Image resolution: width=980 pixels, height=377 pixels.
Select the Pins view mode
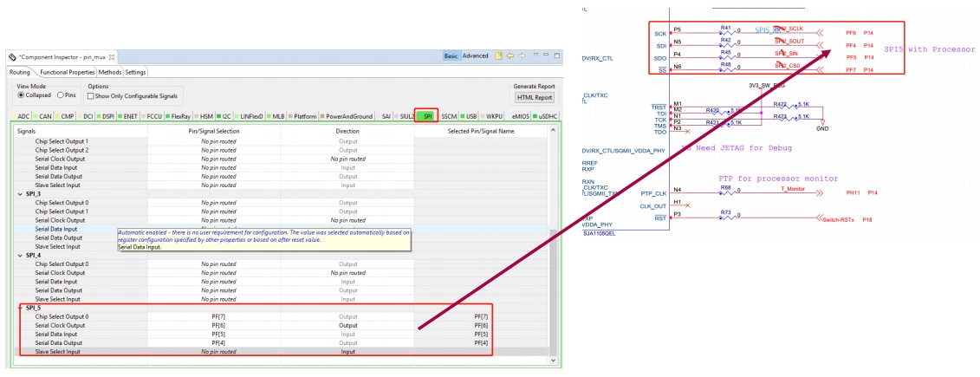coord(61,95)
